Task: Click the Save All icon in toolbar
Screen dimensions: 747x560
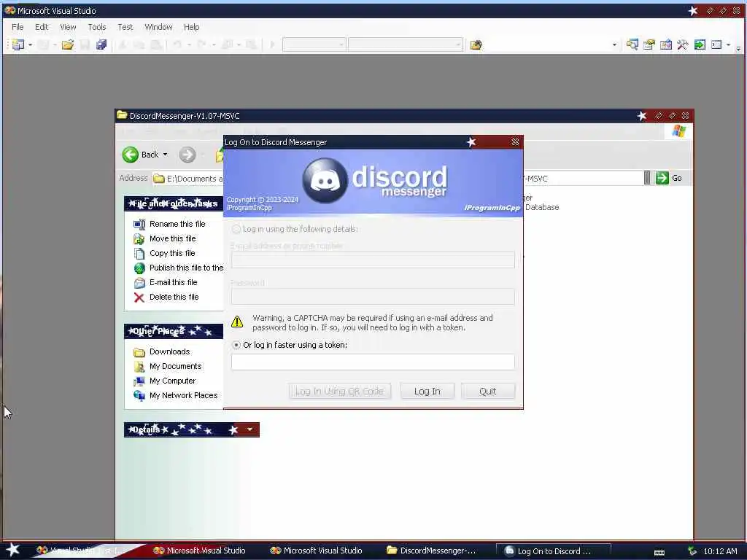Action: pyautogui.click(x=101, y=44)
